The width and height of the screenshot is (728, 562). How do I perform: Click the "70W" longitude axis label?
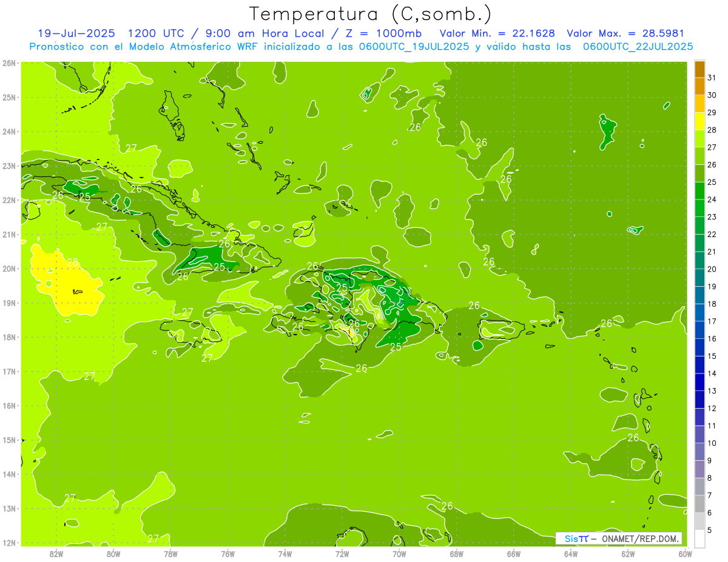click(x=399, y=553)
